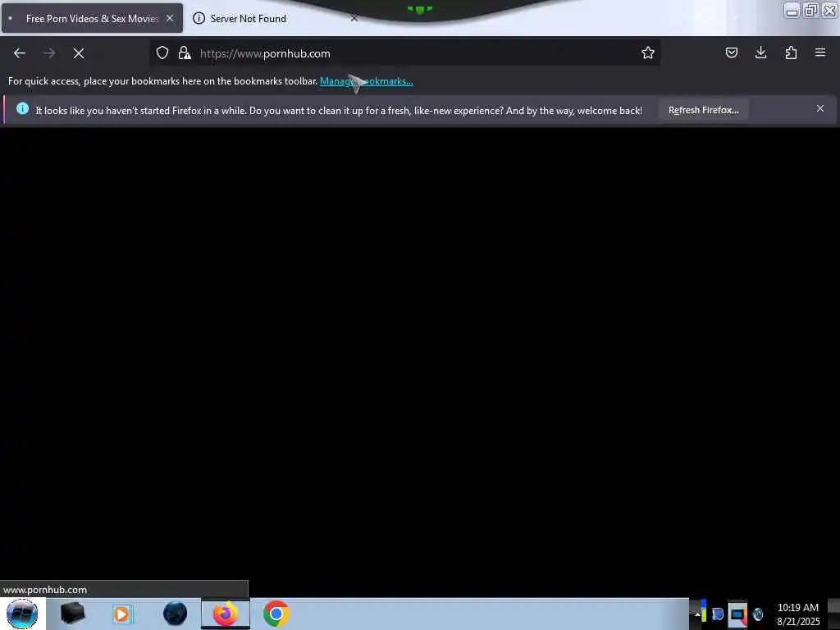840x630 pixels.
Task: Launch Google Chrome from the taskbar
Action: [x=276, y=614]
